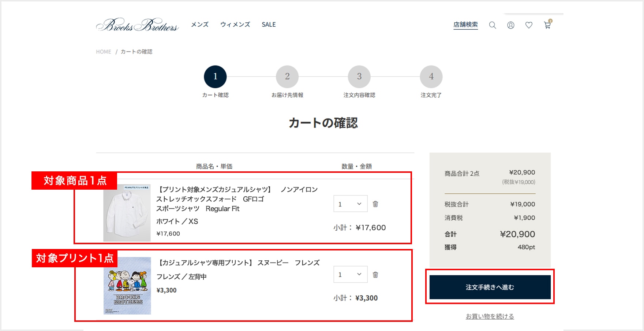Image resolution: width=644 pixels, height=331 pixels.
Task: Open the white shirt product thumbnail
Action: pyautogui.click(x=127, y=213)
